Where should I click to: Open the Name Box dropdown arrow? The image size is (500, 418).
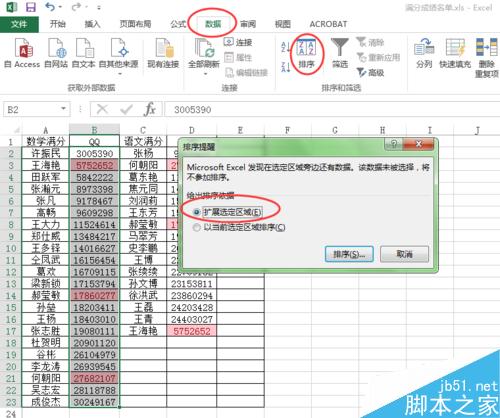tap(63, 109)
